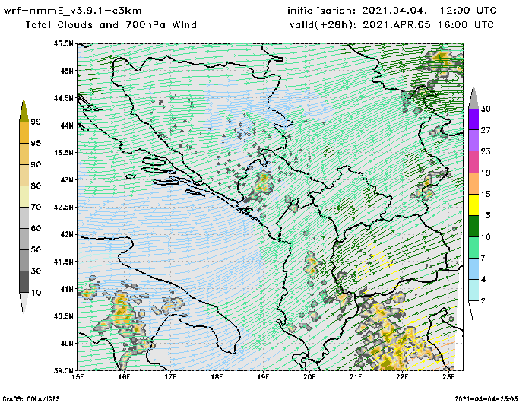The height and width of the screenshot is (403, 532).
Task: Click the 80–70 pale yellow cloud swatch
Action: click(x=24, y=197)
